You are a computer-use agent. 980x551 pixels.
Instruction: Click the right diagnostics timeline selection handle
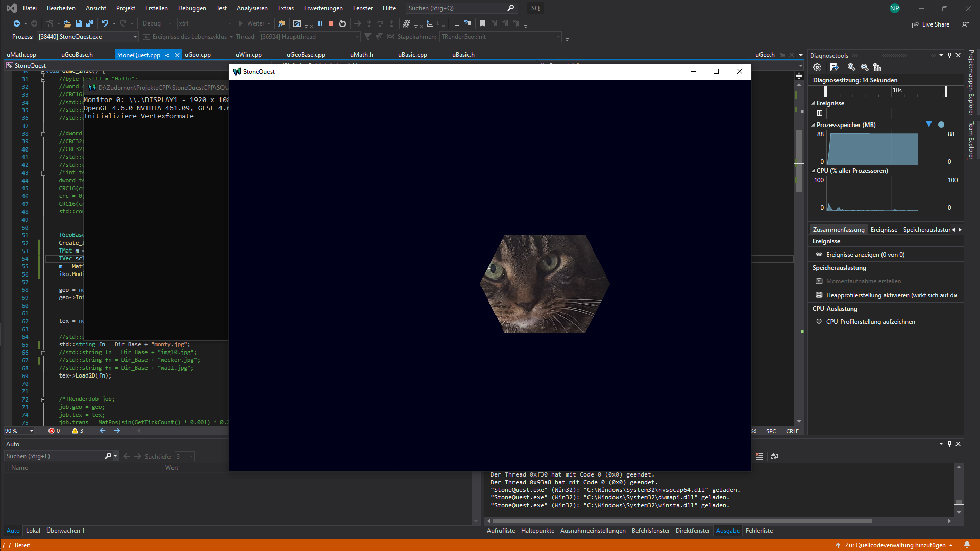pos(946,91)
